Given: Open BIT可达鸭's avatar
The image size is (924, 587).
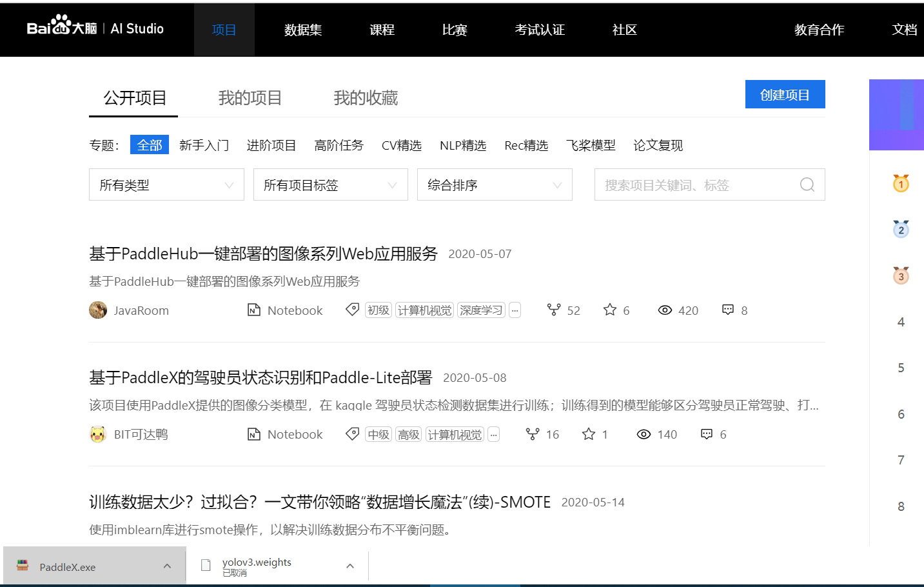Looking at the screenshot, I should pyautogui.click(x=98, y=434).
